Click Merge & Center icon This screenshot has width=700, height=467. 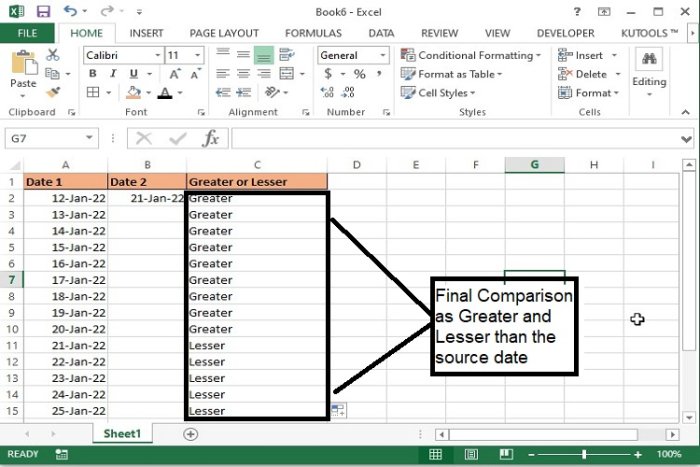287,74
